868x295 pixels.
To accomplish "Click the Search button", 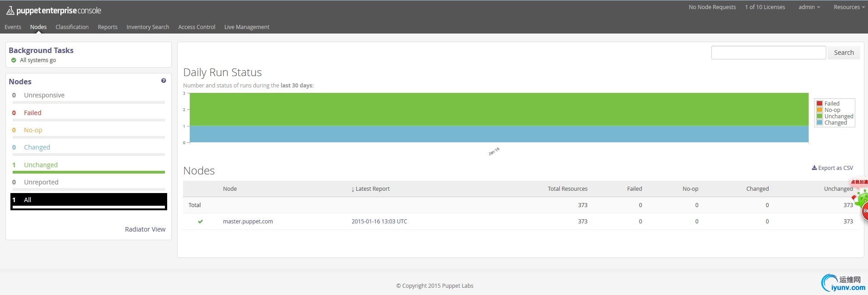I will [x=844, y=53].
